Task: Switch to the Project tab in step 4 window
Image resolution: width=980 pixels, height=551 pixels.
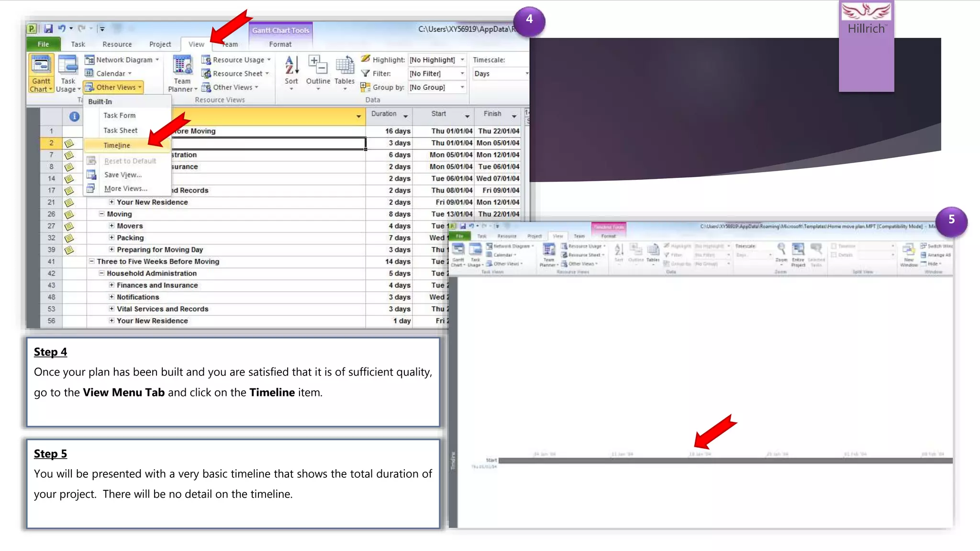Action: point(160,44)
